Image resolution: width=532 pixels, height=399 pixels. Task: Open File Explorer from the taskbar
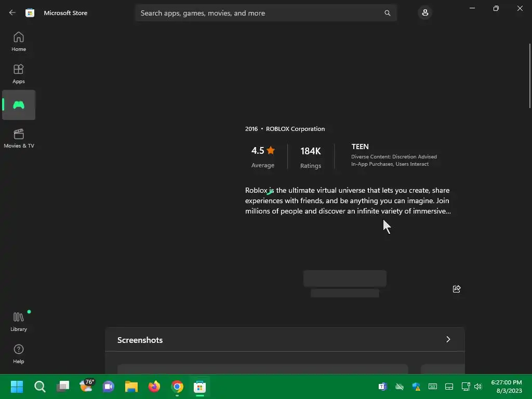(131, 387)
